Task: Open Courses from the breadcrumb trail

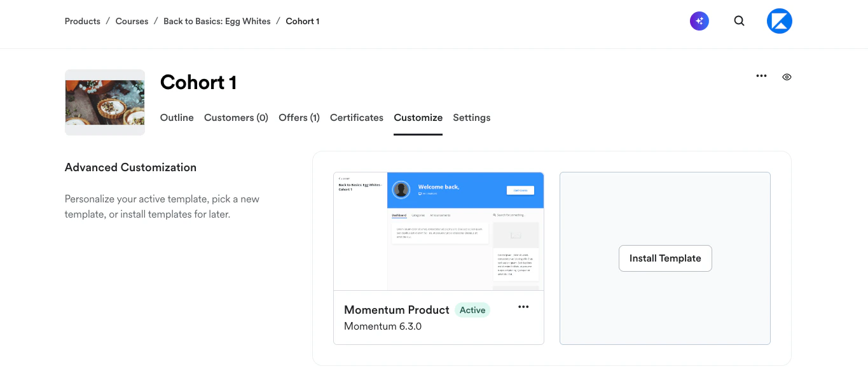Action: coord(131,20)
